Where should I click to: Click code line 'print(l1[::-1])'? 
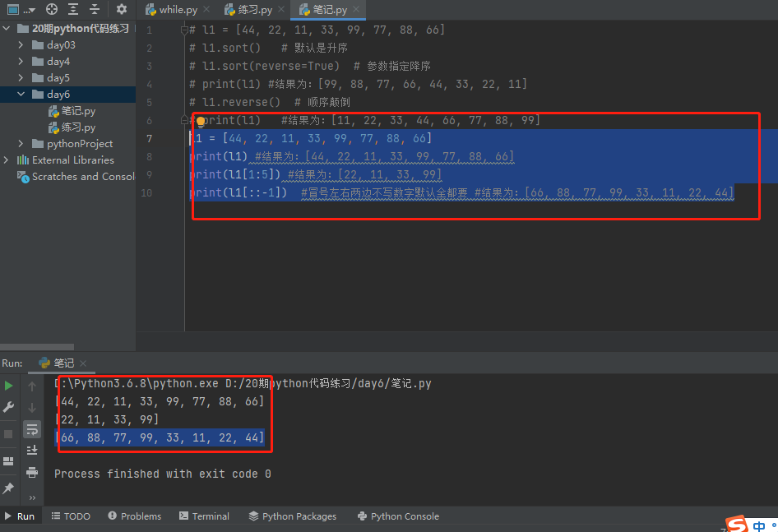point(238,192)
